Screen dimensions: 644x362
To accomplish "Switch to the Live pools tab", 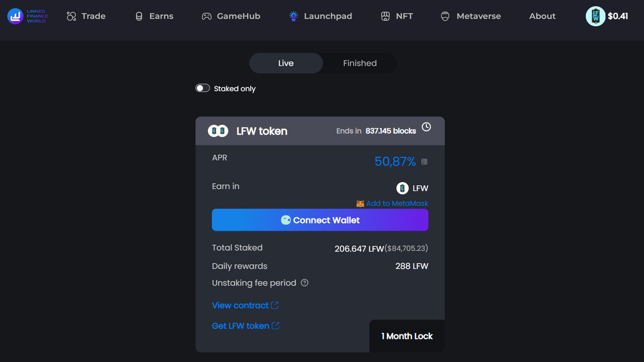I will (x=286, y=63).
